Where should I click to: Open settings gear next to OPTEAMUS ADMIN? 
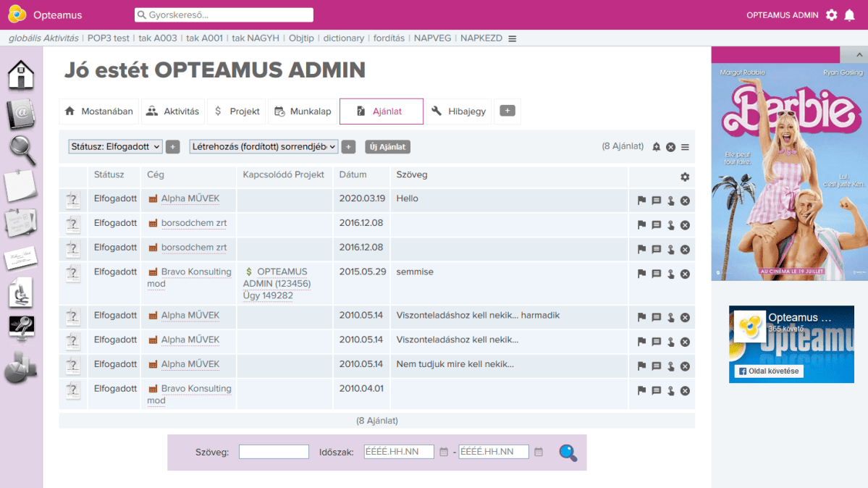pyautogui.click(x=831, y=15)
